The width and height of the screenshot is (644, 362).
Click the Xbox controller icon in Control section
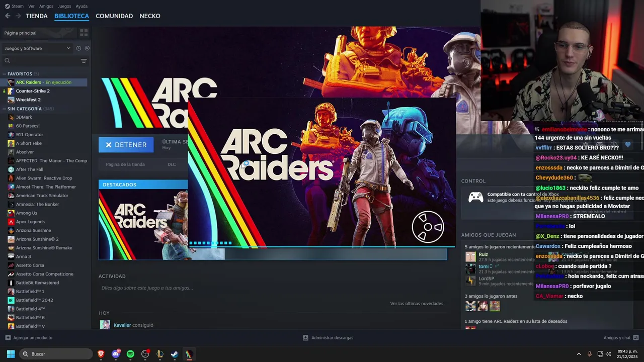point(476,198)
